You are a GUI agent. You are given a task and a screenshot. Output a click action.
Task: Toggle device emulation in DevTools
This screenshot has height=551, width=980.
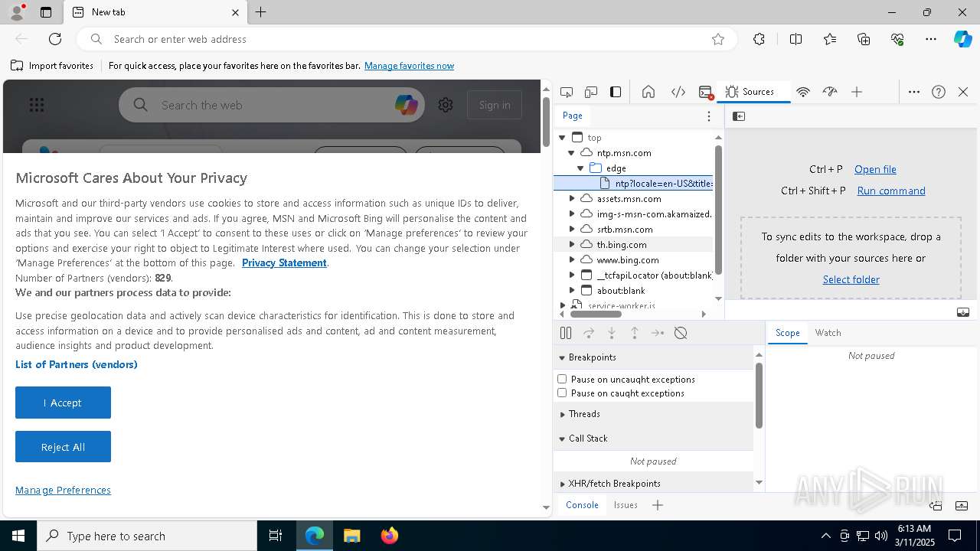(591, 92)
